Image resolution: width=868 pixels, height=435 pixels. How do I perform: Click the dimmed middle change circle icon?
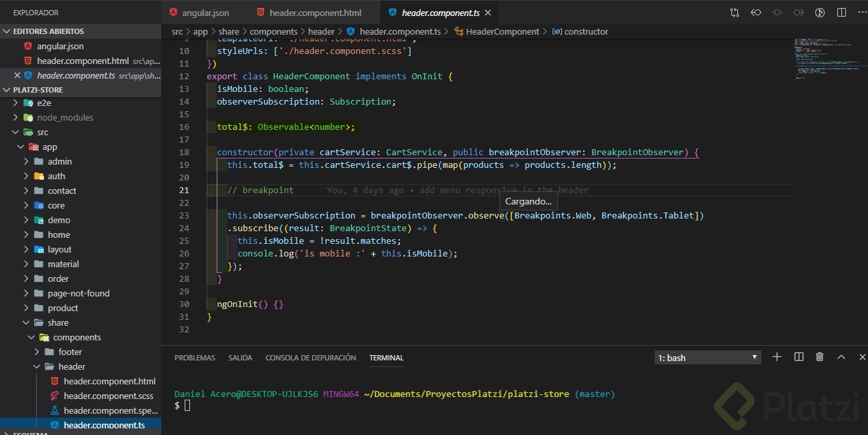click(x=777, y=13)
